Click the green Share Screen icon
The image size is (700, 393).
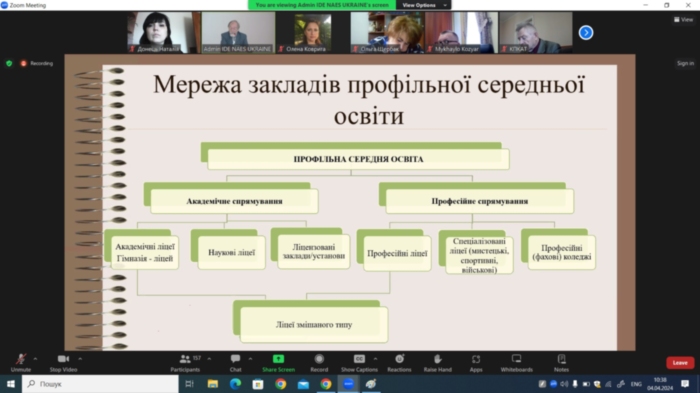pos(278,359)
